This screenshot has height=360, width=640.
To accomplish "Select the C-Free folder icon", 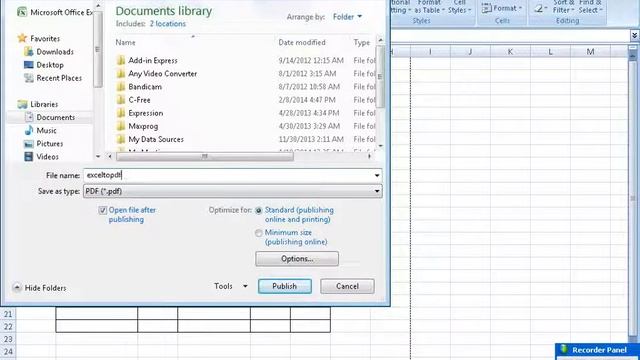I will click(x=120, y=100).
